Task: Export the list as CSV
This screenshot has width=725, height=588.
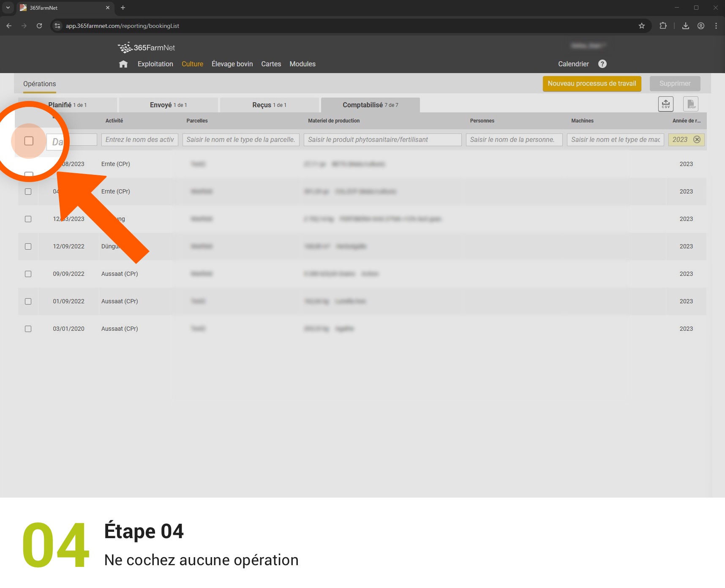Action: [665, 104]
